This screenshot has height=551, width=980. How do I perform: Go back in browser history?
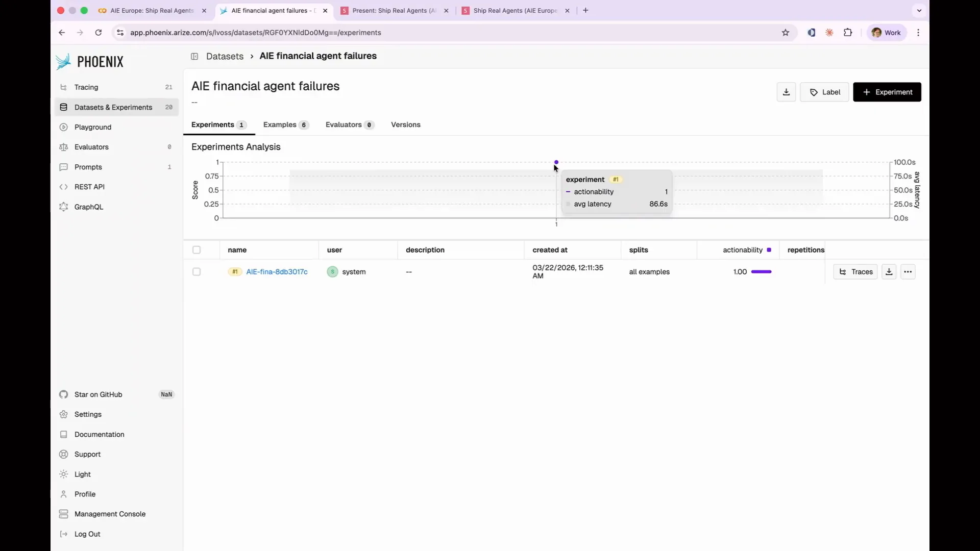coord(62,33)
